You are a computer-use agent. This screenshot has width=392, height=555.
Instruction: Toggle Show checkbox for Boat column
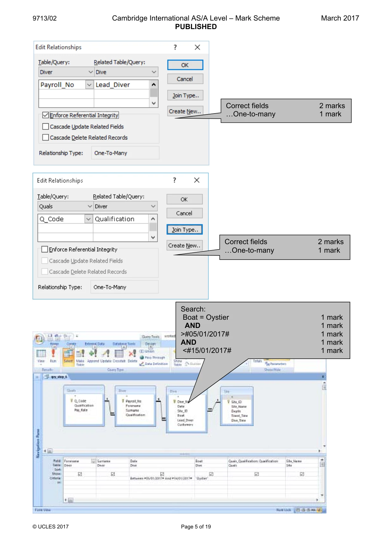tap(211, 474)
